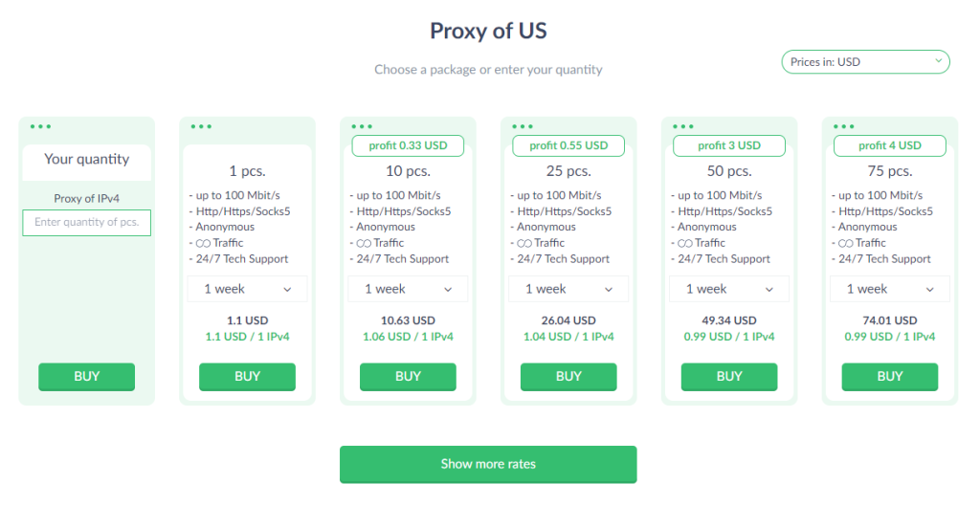Select the Your quantity tab header
This screenshot has width=980, height=506.
tap(86, 160)
